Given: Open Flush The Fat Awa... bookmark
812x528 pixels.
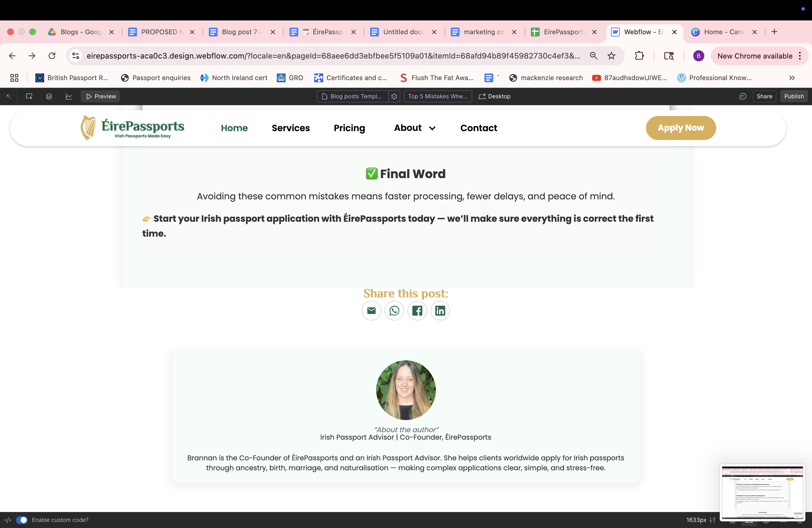Looking at the screenshot, I should click(x=437, y=78).
